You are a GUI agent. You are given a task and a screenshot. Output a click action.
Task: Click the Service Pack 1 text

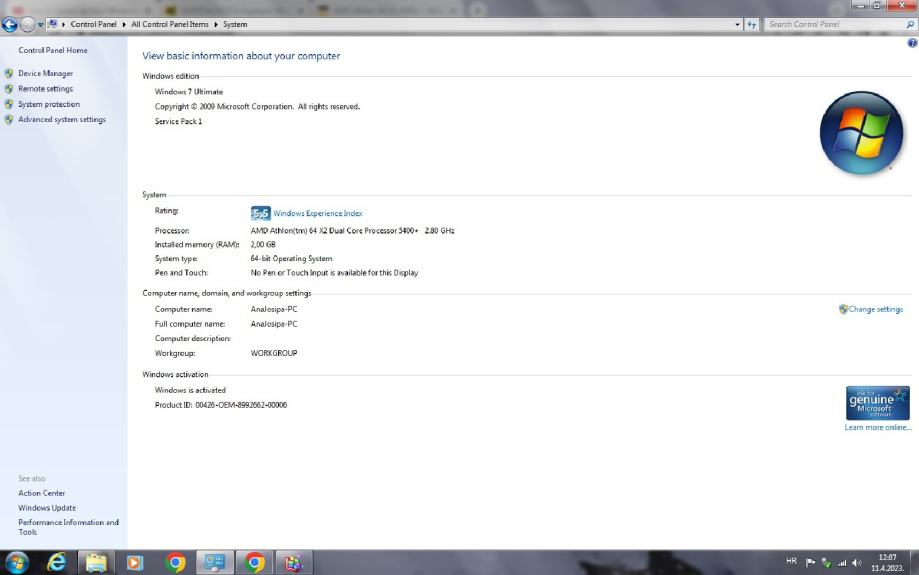(x=178, y=121)
